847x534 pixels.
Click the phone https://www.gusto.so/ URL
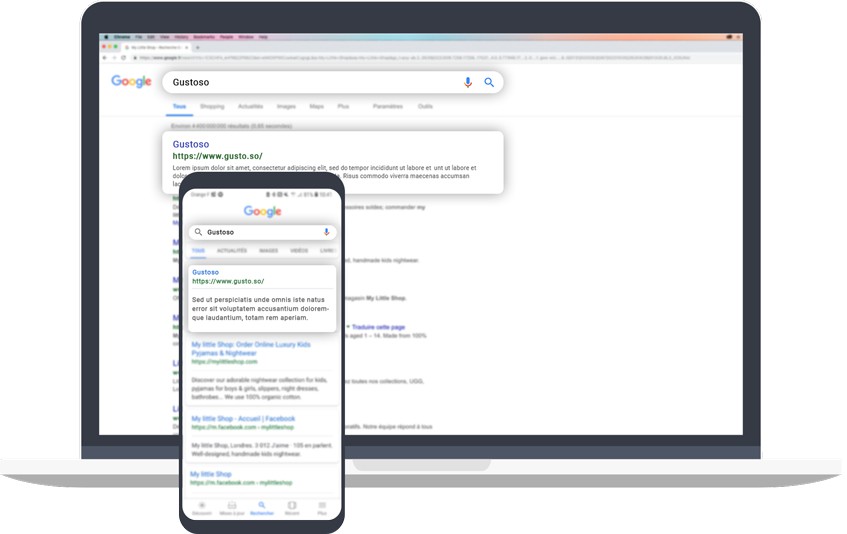coord(228,281)
